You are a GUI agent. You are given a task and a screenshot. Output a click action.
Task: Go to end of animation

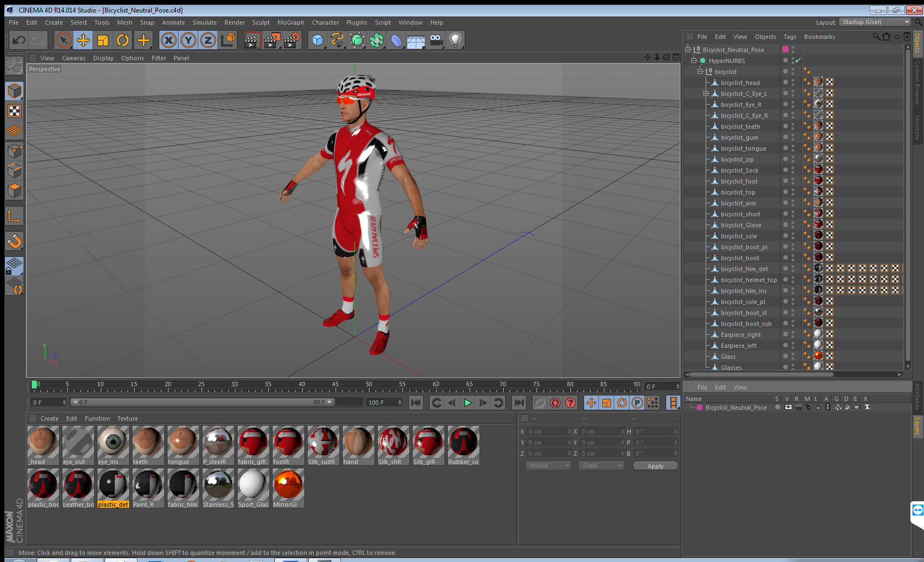click(x=518, y=403)
